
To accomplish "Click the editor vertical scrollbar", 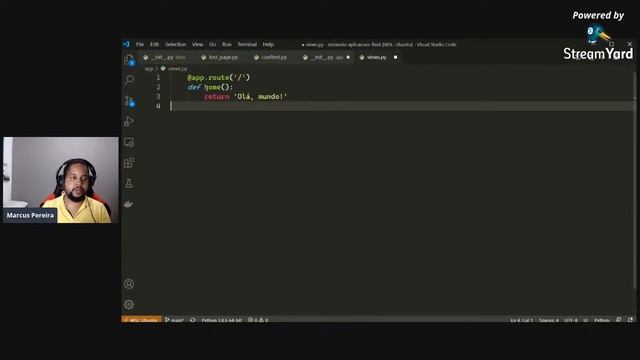I will pos(634,180).
